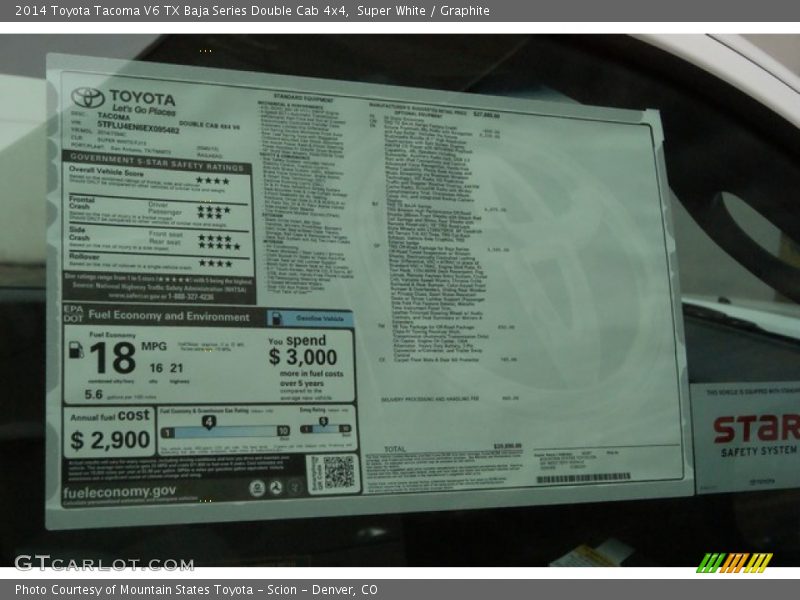Click the EPA seal icon at label bottom

[x=257, y=488]
